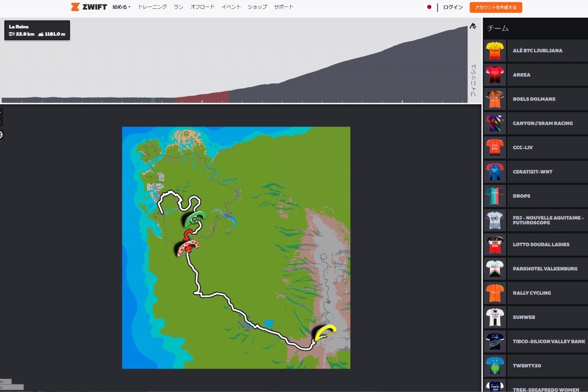
Task: Select the CCC-Liv jersey icon
Action: point(495,147)
